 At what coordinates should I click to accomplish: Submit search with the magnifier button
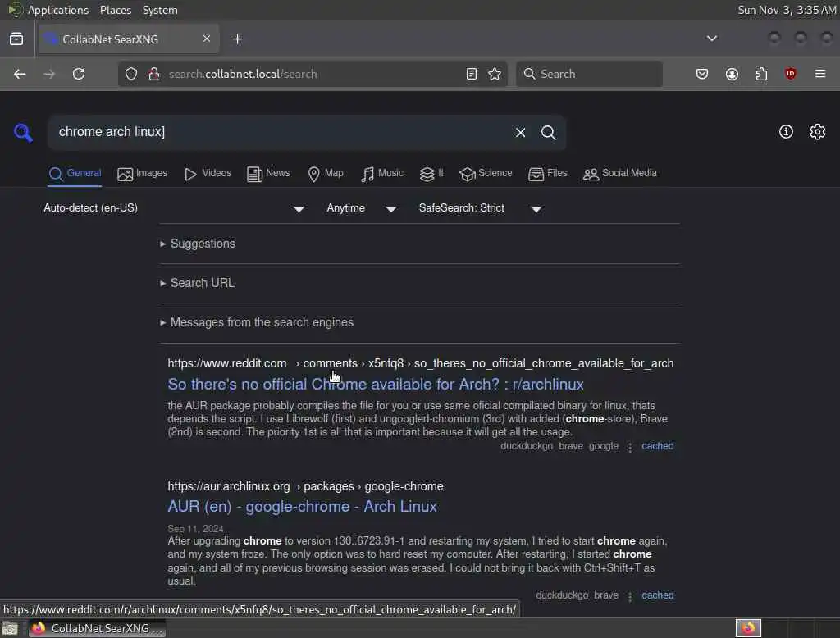click(x=548, y=132)
